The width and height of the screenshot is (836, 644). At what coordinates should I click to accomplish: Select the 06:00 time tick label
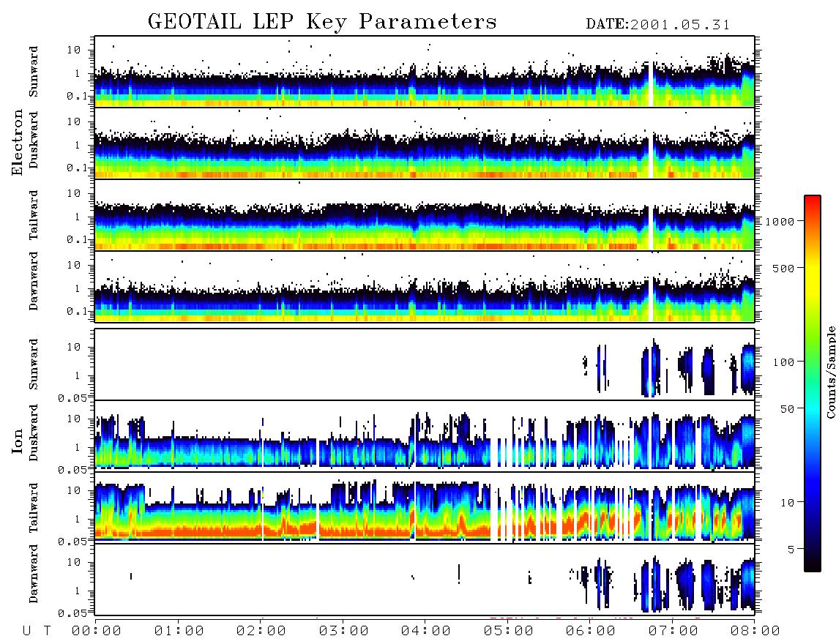590,631
